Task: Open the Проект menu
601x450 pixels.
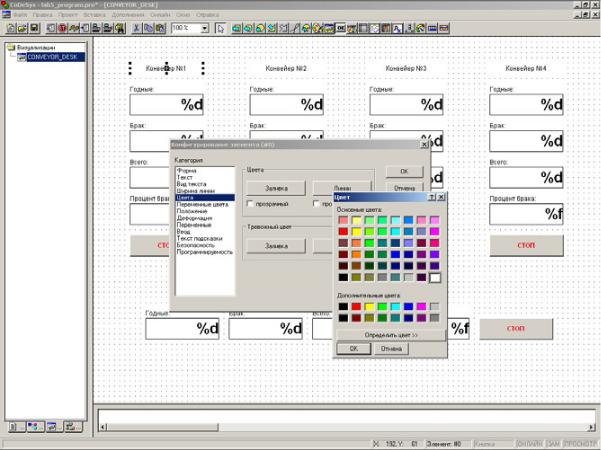Action: click(x=68, y=16)
